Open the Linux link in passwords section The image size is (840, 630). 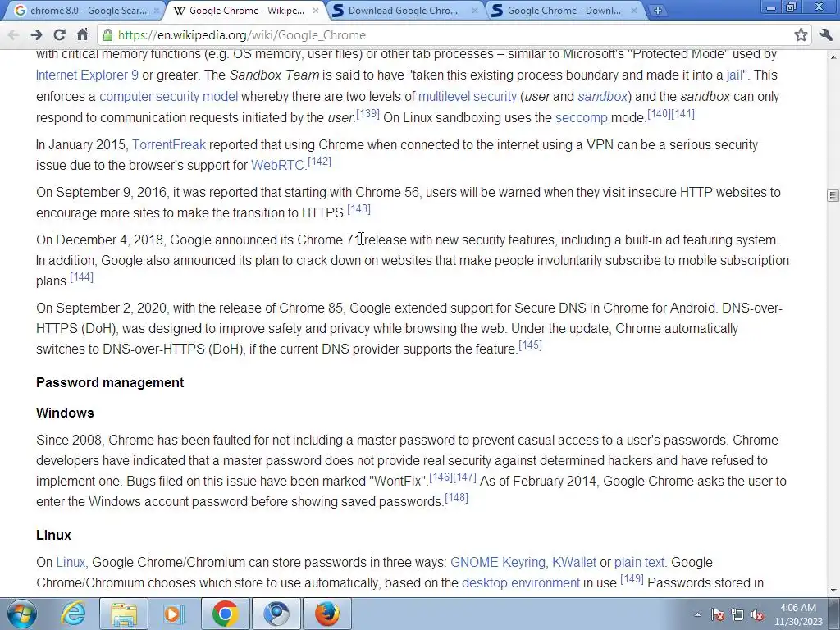[71, 563]
